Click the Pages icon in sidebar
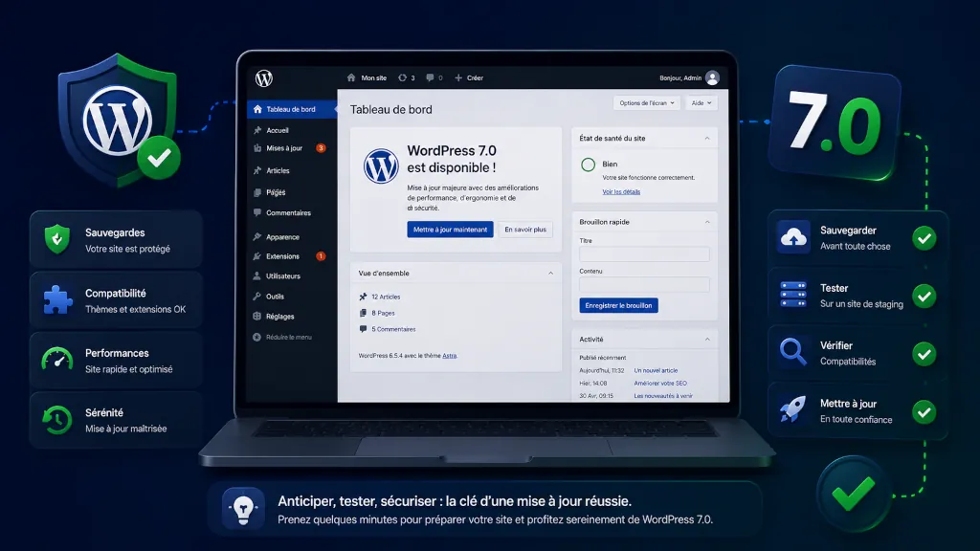 pyautogui.click(x=257, y=192)
